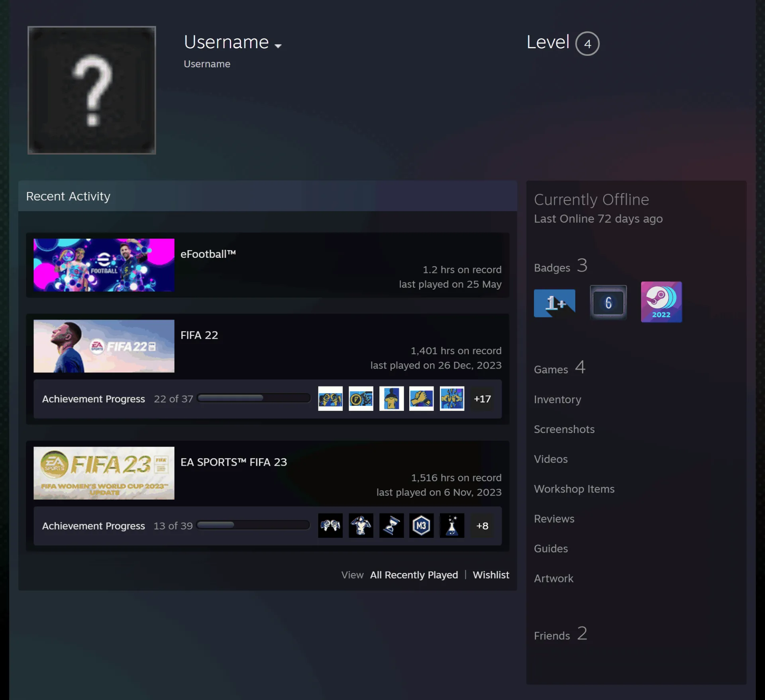
Task: Open the Username dropdown arrow
Action: coord(278,46)
